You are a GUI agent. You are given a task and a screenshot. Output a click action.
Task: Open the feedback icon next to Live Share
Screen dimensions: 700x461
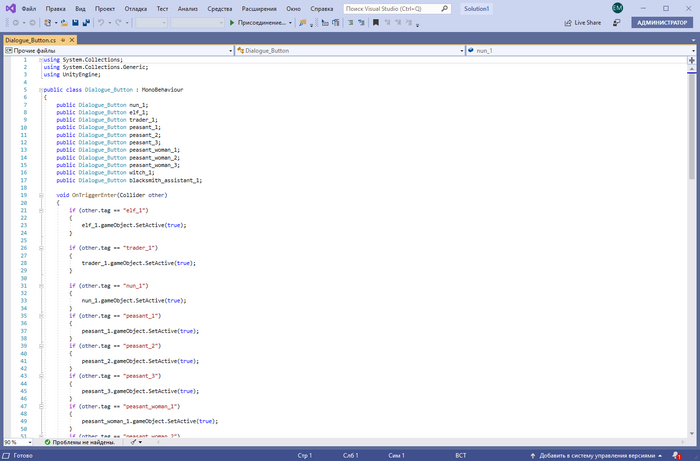(x=616, y=22)
